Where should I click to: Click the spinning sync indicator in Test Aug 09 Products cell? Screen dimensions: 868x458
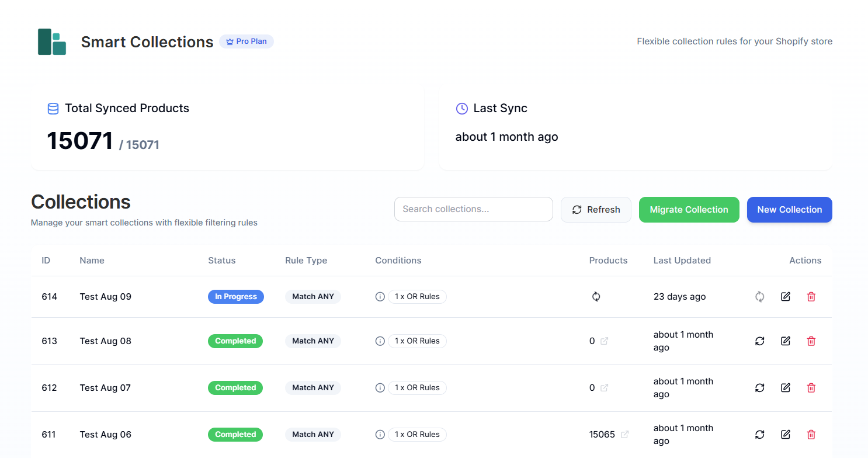point(596,296)
